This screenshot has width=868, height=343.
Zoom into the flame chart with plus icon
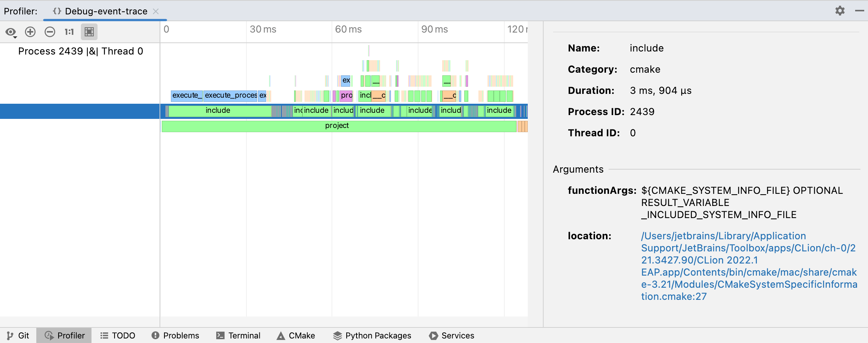pos(30,32)
